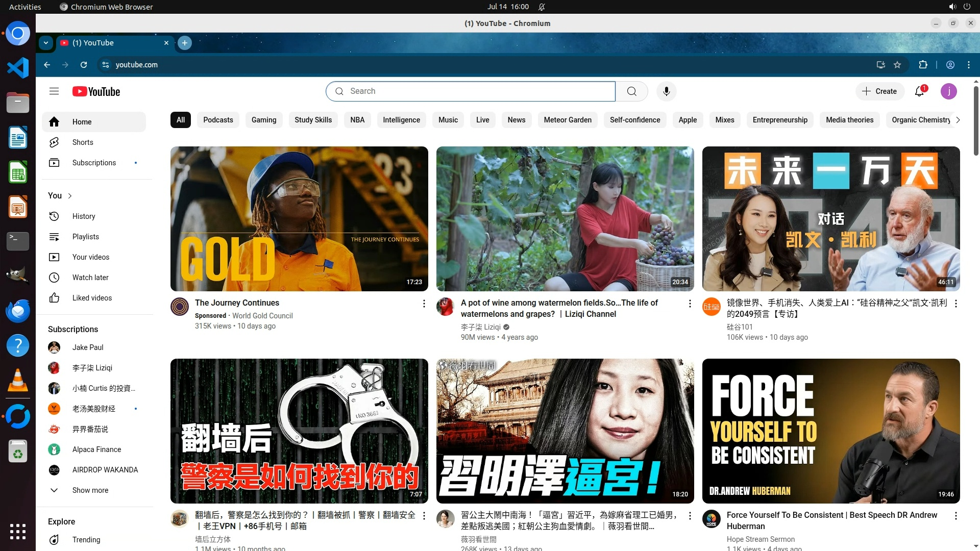Open the notifications bell
Image resolution: width=980 pixels, height=551 pixels.
click(x=919, y=91)
